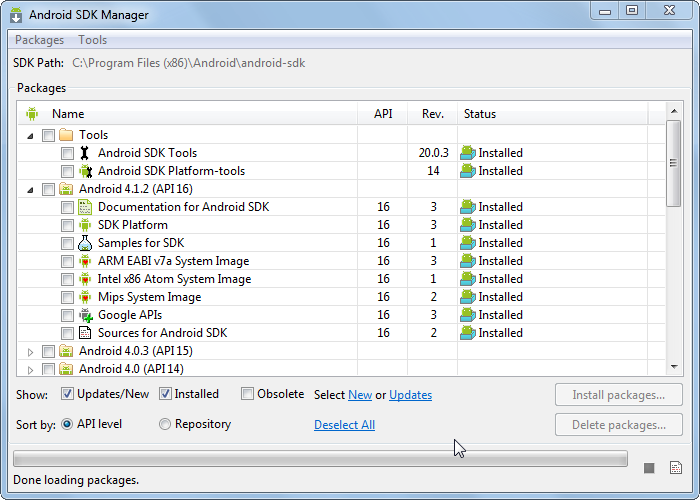Uncheck the Updates/New show filter
This screenshot has height=500, width=700.
[68, 394]
